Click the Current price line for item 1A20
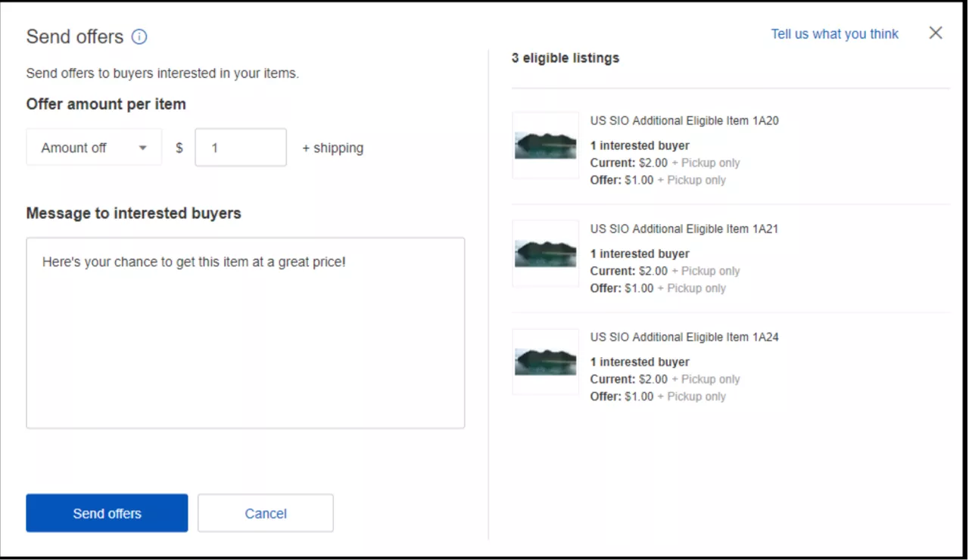The height and width of the screenshot is (560, 969). coord(665,163)
